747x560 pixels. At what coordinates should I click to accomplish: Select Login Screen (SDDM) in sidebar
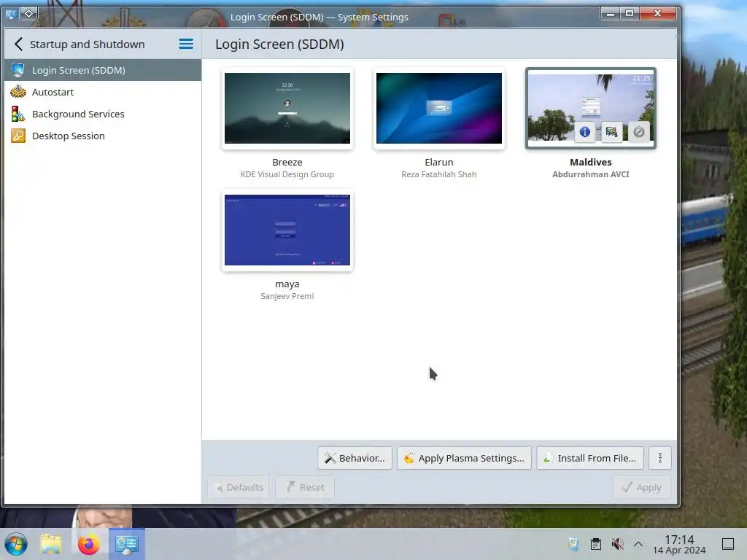[x=102, y=70]
